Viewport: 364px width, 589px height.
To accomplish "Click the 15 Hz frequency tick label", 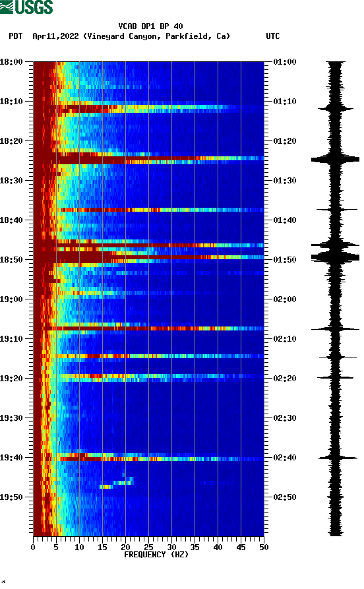I will pyautogui.click(x=103, y=547).
